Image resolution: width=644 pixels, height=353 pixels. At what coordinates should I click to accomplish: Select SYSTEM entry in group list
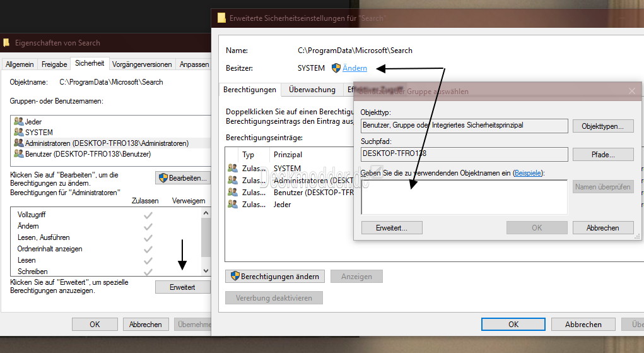[38, 133]
